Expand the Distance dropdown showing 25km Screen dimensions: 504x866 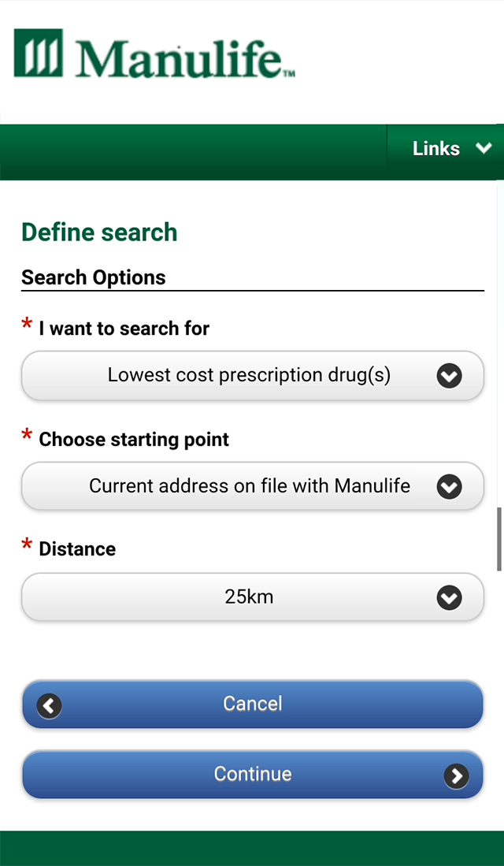pos(252,597)
